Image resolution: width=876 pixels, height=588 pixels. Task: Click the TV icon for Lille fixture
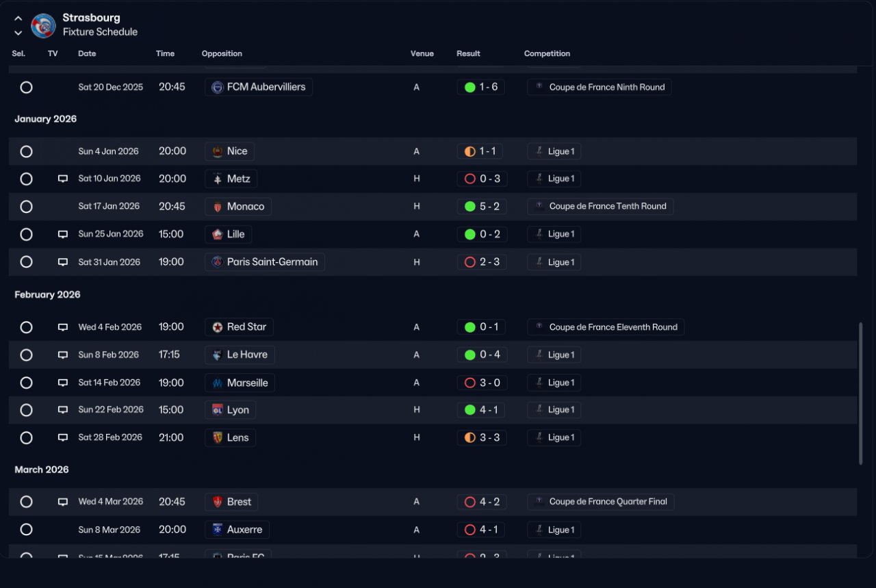point(63,234)
